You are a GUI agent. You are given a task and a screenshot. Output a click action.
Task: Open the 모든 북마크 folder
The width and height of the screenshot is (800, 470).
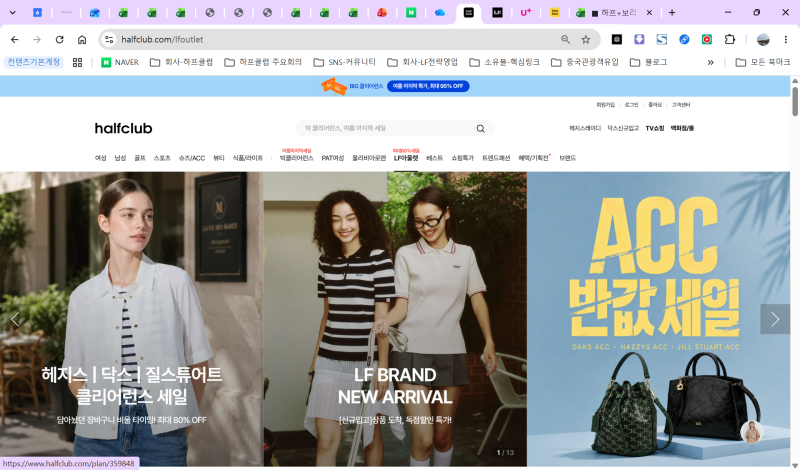tap(763, 62)
